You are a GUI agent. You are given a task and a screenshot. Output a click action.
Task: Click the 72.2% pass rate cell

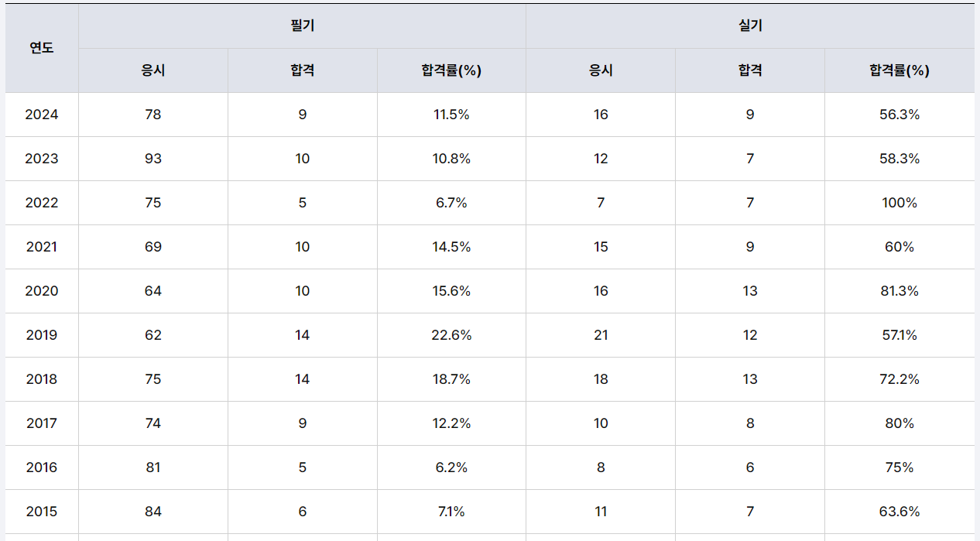[x=899, y=379]
